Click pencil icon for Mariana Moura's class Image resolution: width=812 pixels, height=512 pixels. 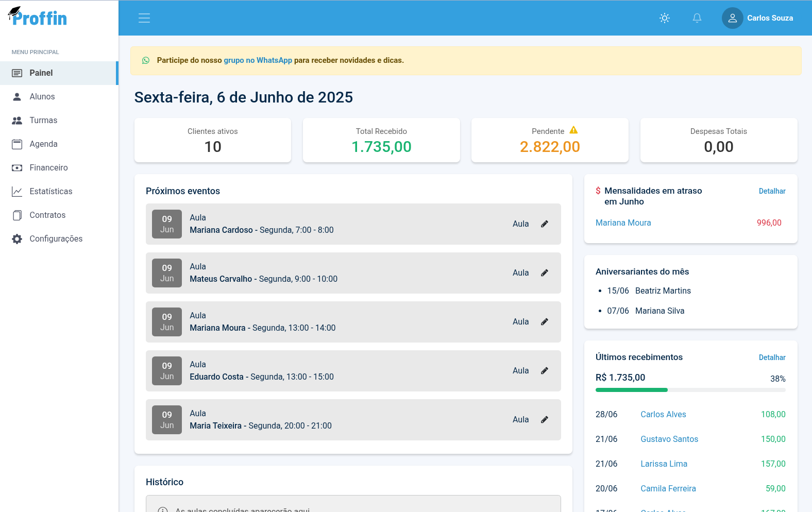[x=545, y=322]
